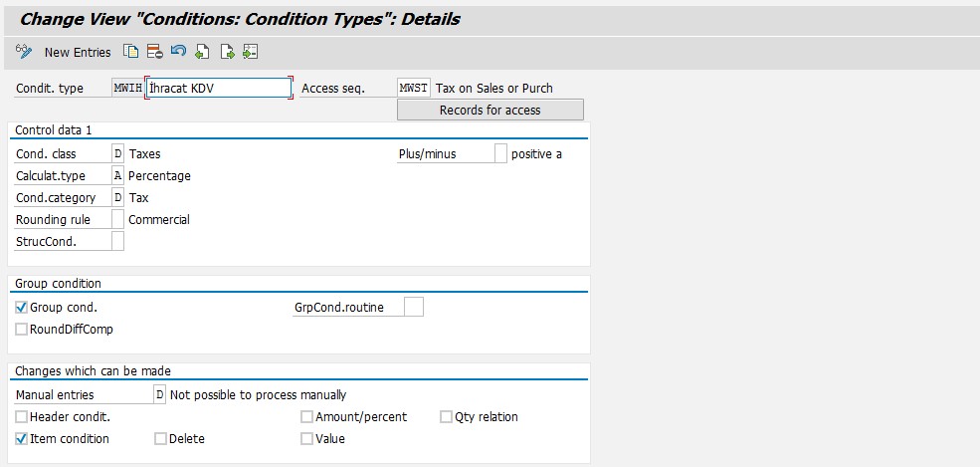
Task: Click the Access seq. field with MWST
Action: [x=413, y=88]
